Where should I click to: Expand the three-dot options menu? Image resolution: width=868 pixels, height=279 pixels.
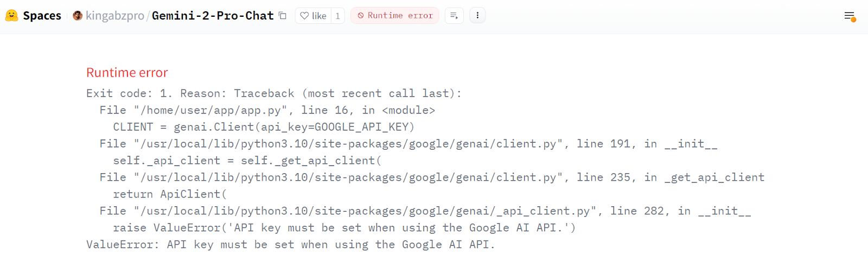tap(477, 16)
